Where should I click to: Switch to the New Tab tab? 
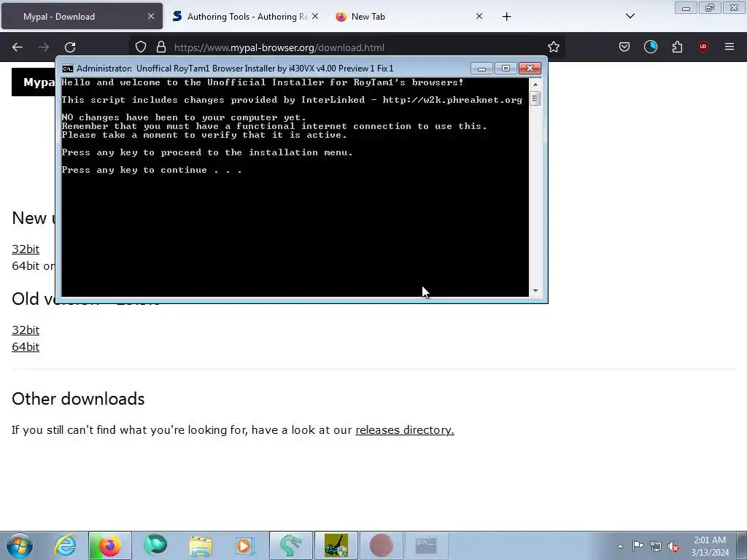pyautogui.click(x=410, y=16)
